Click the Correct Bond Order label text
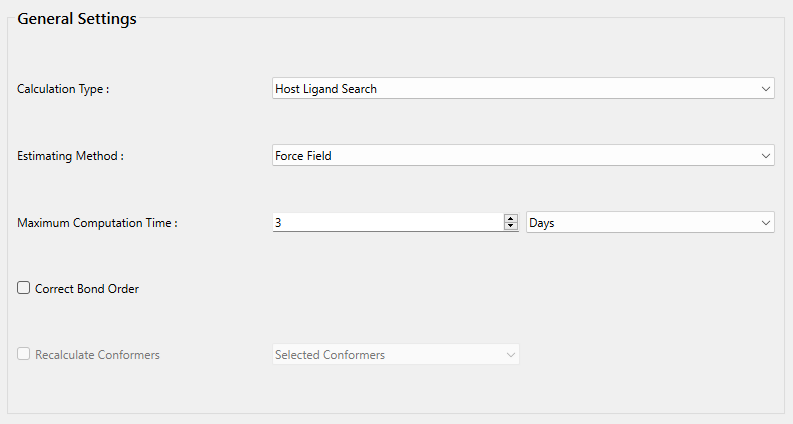 click(87, 289)
